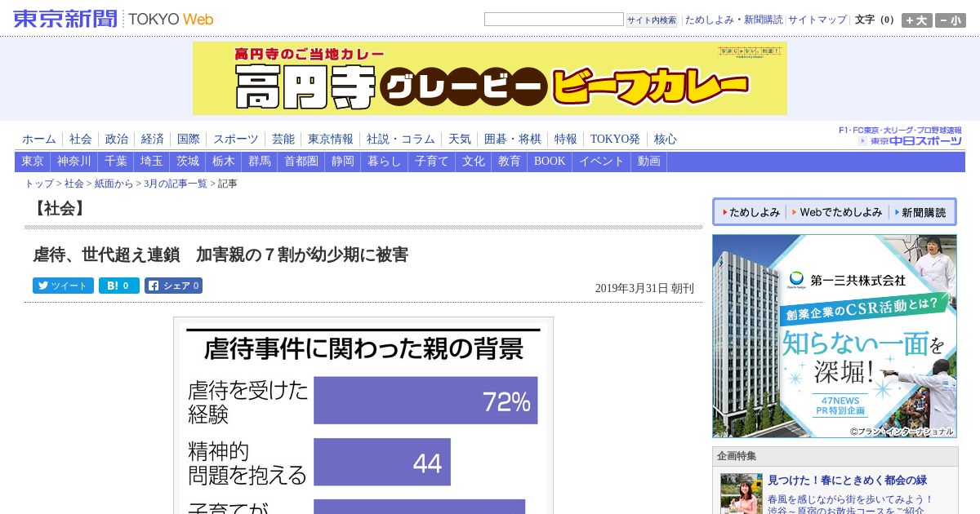Screen dimensions: 980x514
Task: Click the Webでためしよみ sidebar button
Action: coord(837,212)
